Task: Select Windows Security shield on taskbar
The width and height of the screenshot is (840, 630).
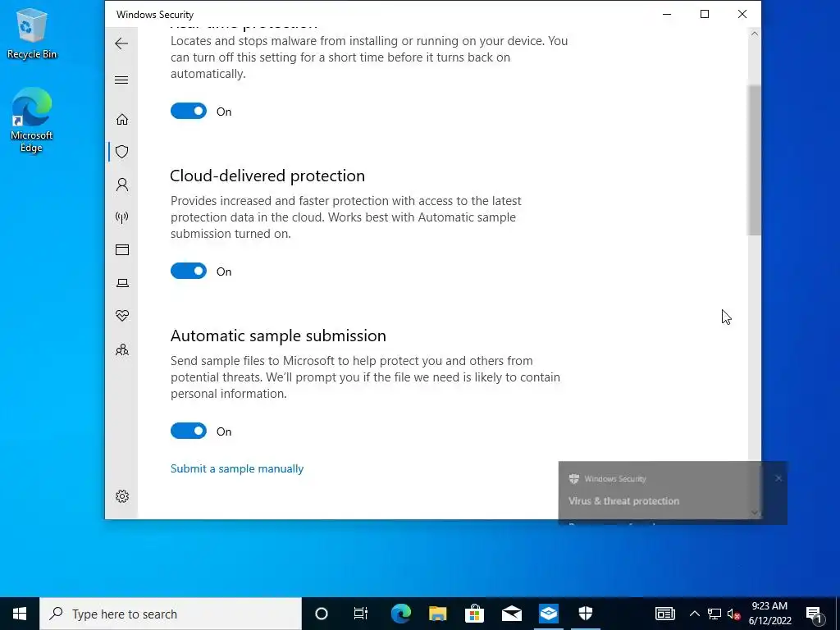Action: pyautogui.click(x=586, y=614)
